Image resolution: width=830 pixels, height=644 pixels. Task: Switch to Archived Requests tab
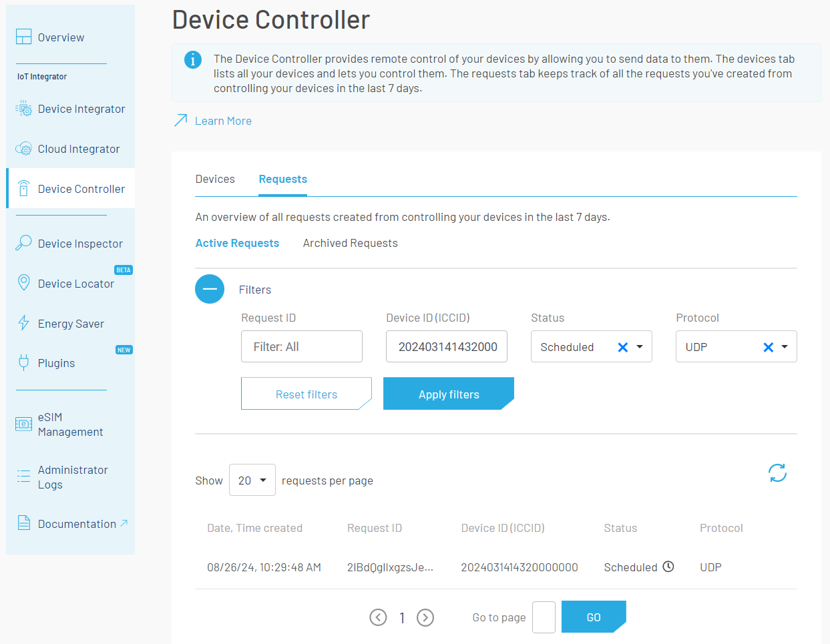tap(350, 243)
